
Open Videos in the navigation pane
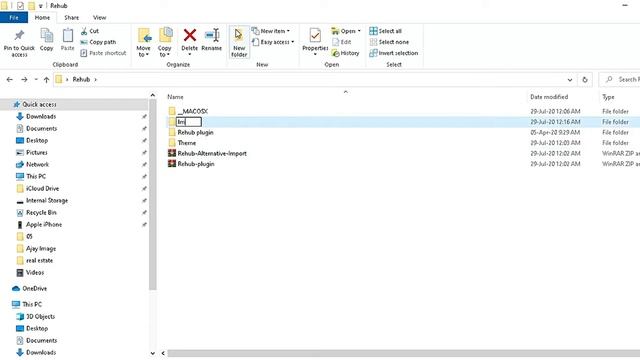(35, 273)
